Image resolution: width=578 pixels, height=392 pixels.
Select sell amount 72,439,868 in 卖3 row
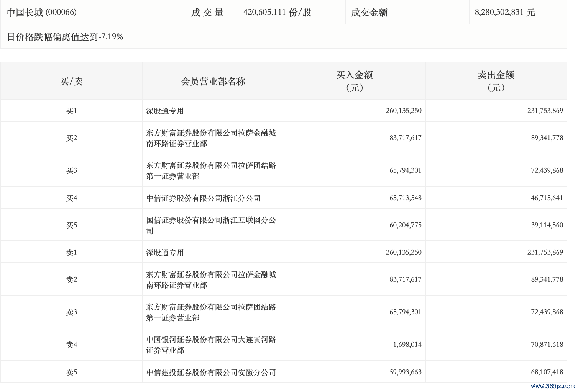(x=547, y=312)
